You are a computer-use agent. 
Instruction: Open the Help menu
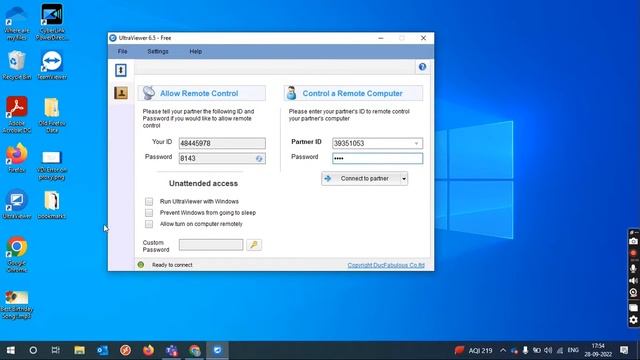tap(196, 51)
